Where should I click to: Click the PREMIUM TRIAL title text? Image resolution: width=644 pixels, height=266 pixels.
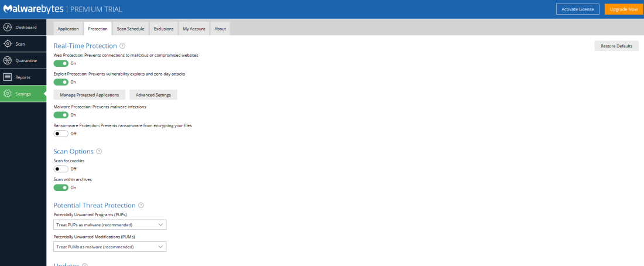coord(97,9)
